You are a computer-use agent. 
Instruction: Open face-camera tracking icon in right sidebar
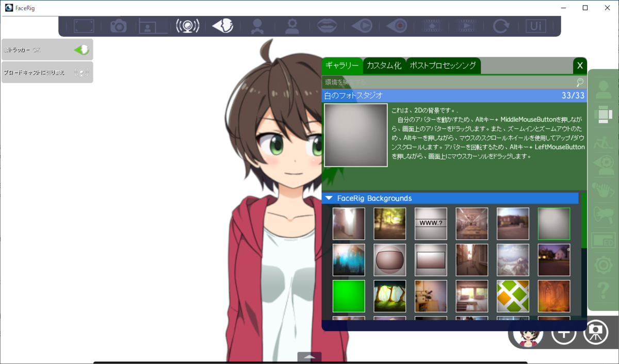(603, 165)
